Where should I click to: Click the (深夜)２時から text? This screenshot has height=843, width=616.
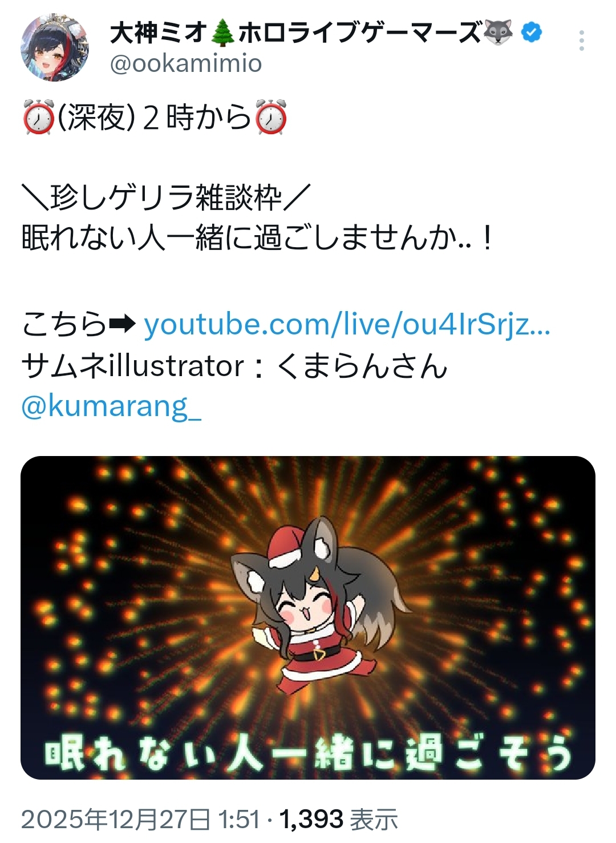[155, 118]
